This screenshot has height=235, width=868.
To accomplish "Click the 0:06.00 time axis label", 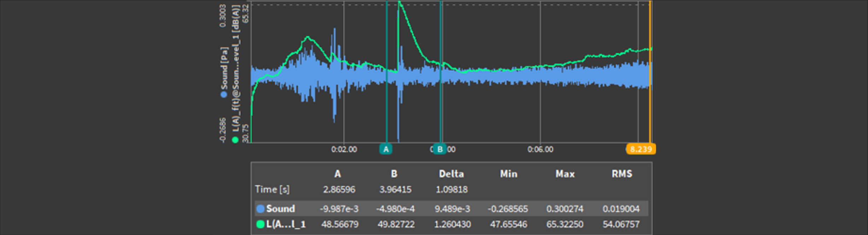I will [x=540, y=150].
